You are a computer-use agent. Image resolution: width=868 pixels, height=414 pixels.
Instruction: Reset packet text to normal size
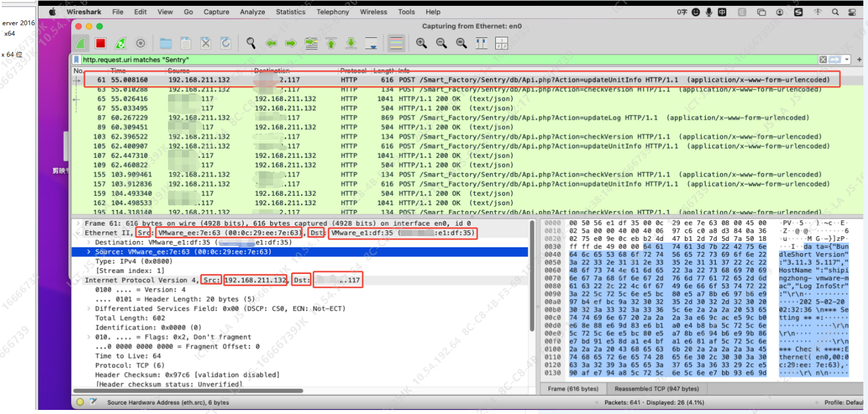(x=461, y=43)
